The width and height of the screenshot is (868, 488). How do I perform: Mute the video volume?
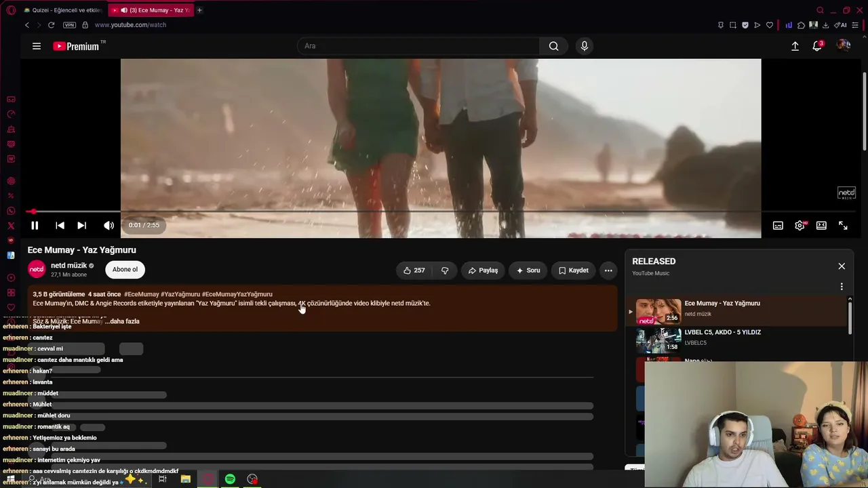(108, 226)
